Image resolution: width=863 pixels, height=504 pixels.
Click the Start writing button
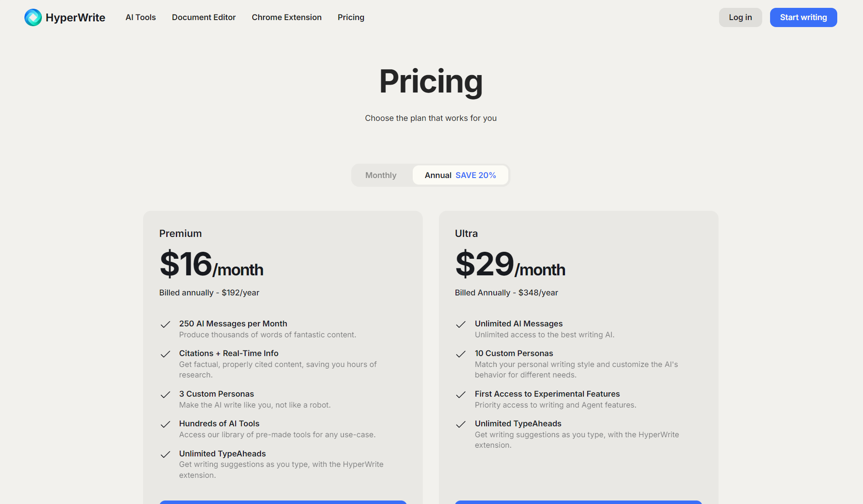803,17
